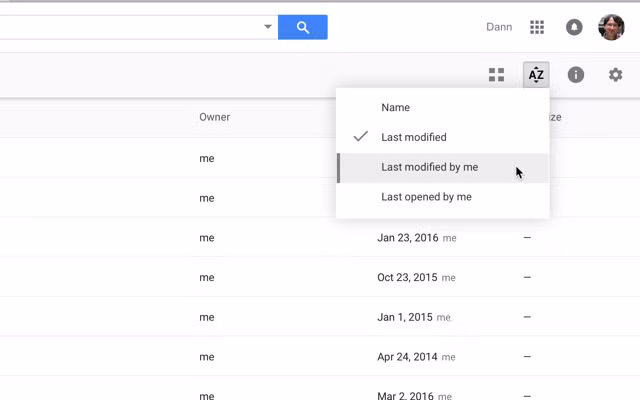
Task: Choose Last modified by me sorting
Action: (429, 167)
